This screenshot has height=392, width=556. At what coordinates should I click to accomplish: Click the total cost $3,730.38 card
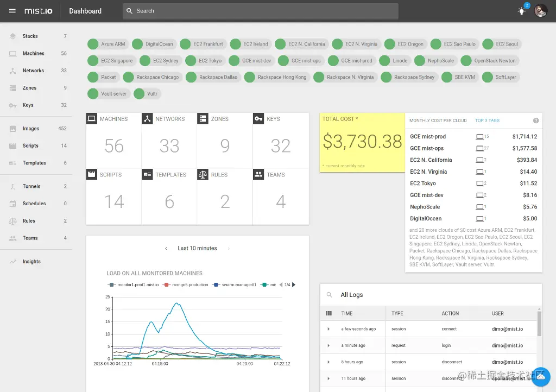coord(362,142)
